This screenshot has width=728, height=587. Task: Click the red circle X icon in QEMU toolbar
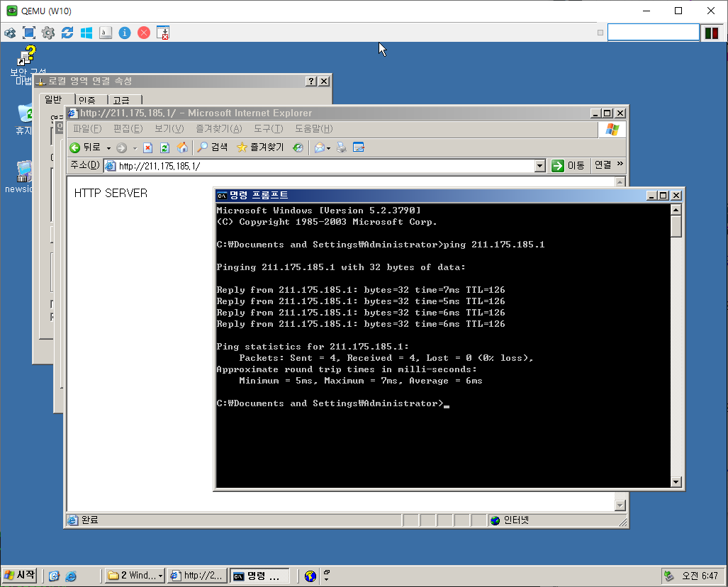[144, 33]
